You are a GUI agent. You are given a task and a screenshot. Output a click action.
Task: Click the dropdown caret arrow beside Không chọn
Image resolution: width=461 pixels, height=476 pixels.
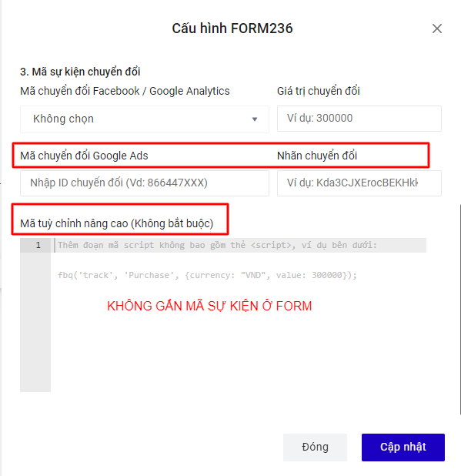(255, 119)
